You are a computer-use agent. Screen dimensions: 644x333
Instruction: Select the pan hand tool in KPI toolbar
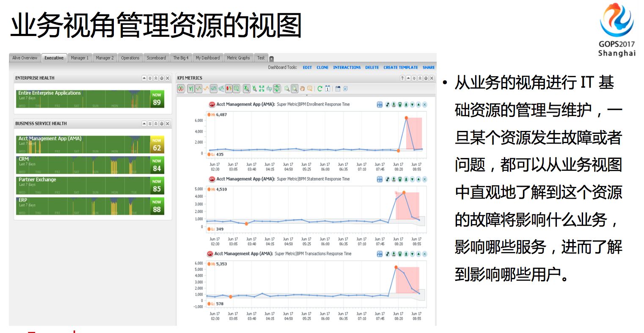click(x=303, y=89)
